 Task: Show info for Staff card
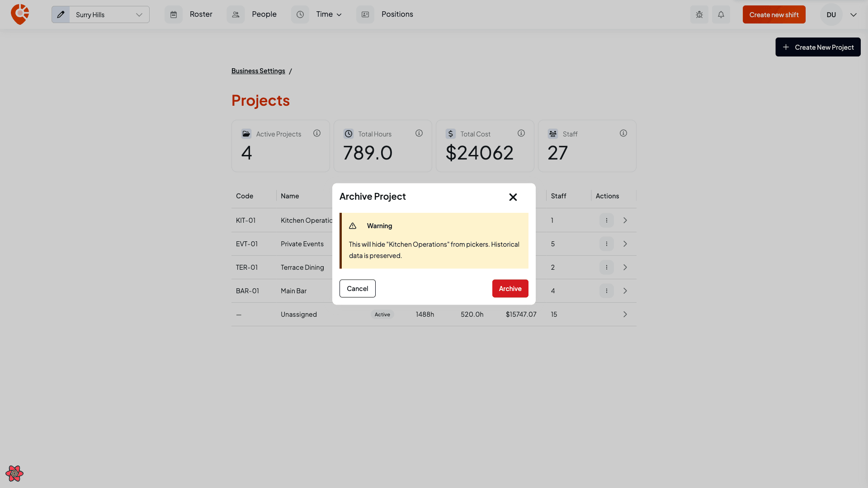coord(623,133)
